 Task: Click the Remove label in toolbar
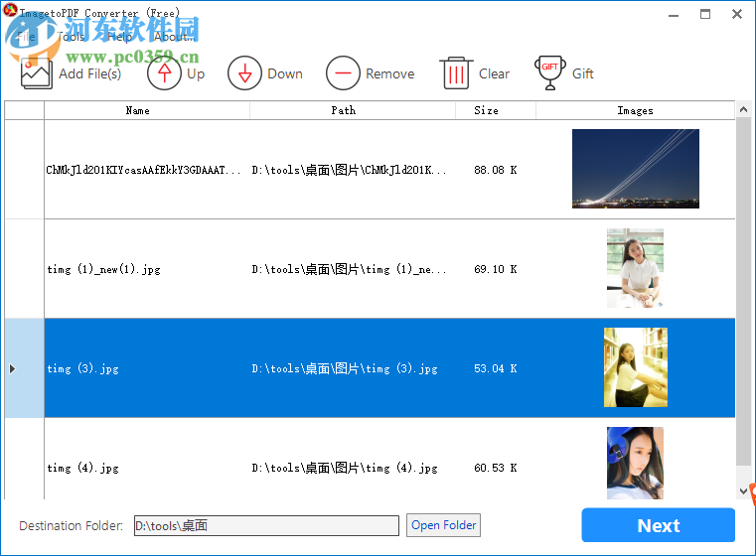coord(389,73)
